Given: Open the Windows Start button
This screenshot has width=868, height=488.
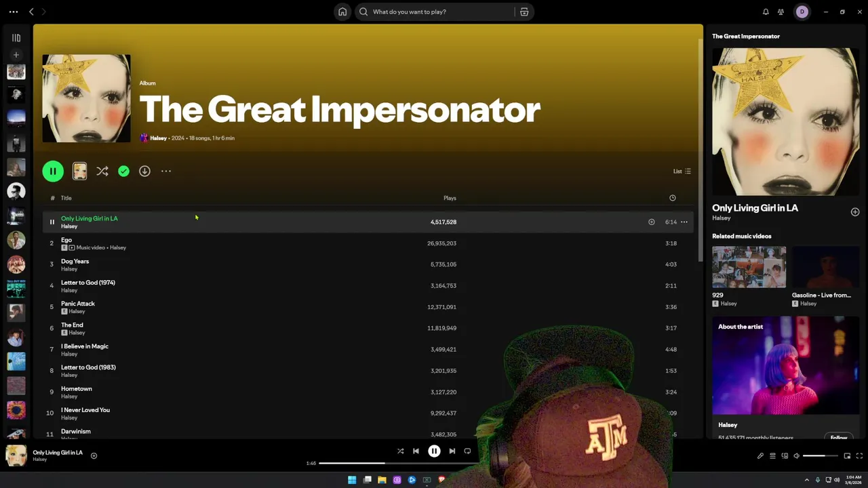Looking at the screenshot, I should pos(352,480).
